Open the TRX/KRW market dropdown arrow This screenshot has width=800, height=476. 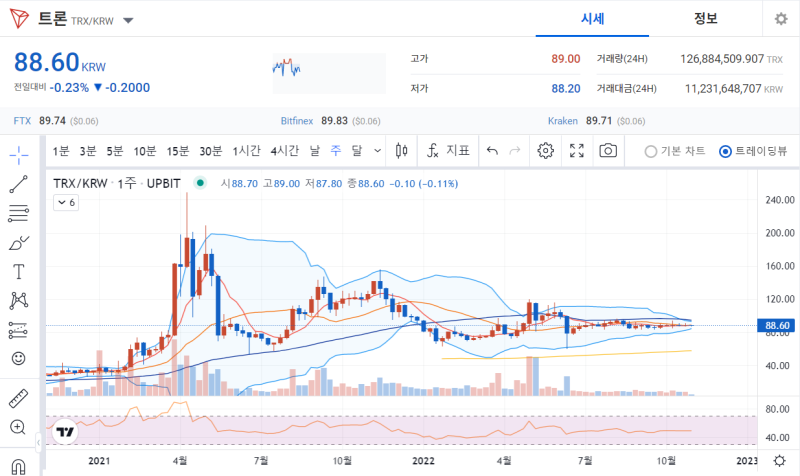[x=128, y=21]
